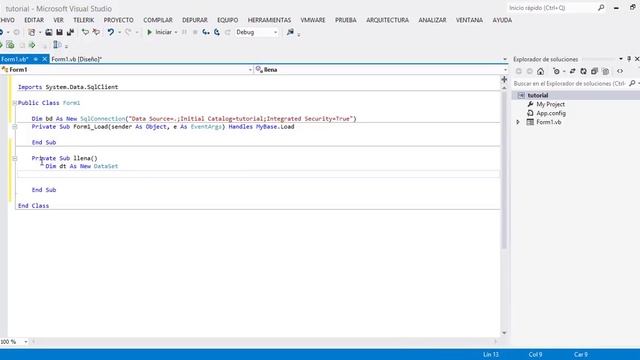Click the Show All Files icon in Solution Explorer
The image size is (640, 360).
606,71
